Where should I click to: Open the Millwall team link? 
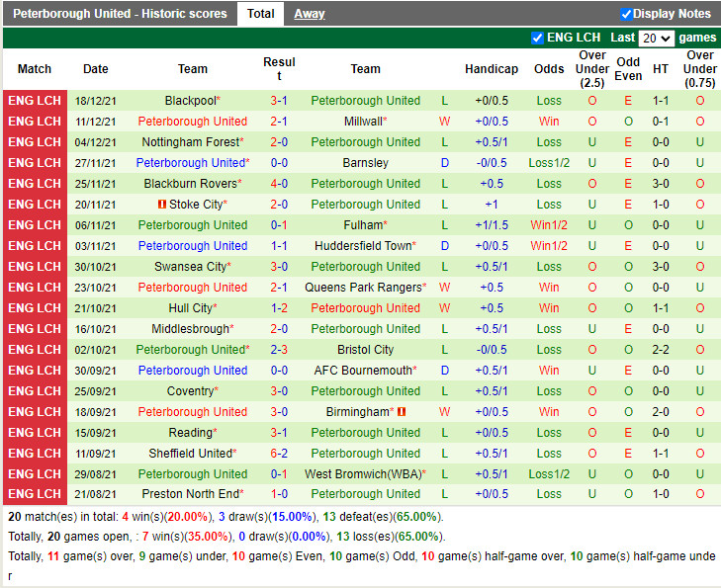[363, 122]
